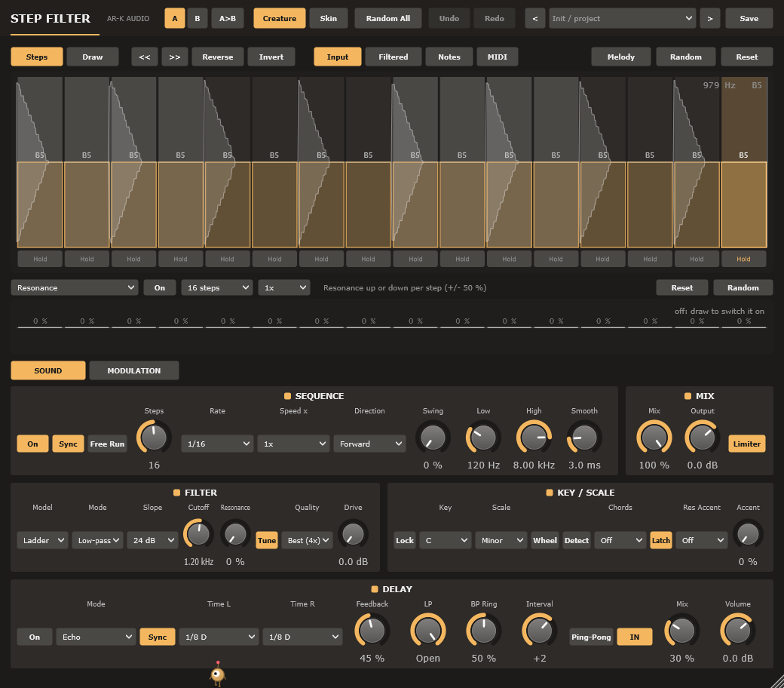Screen dimensions: 784x688
Task: Click the Reverse steps button
Action: click(x=218, y=57)
